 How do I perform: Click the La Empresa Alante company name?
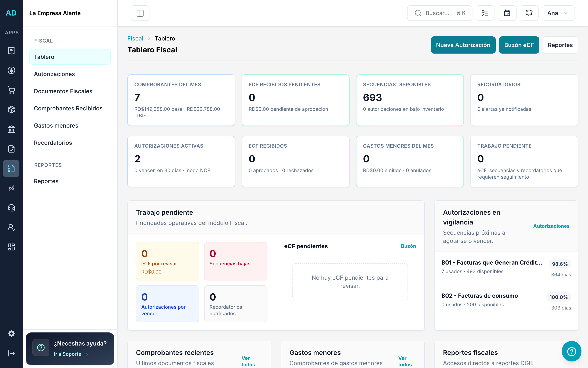click(55, 13)
